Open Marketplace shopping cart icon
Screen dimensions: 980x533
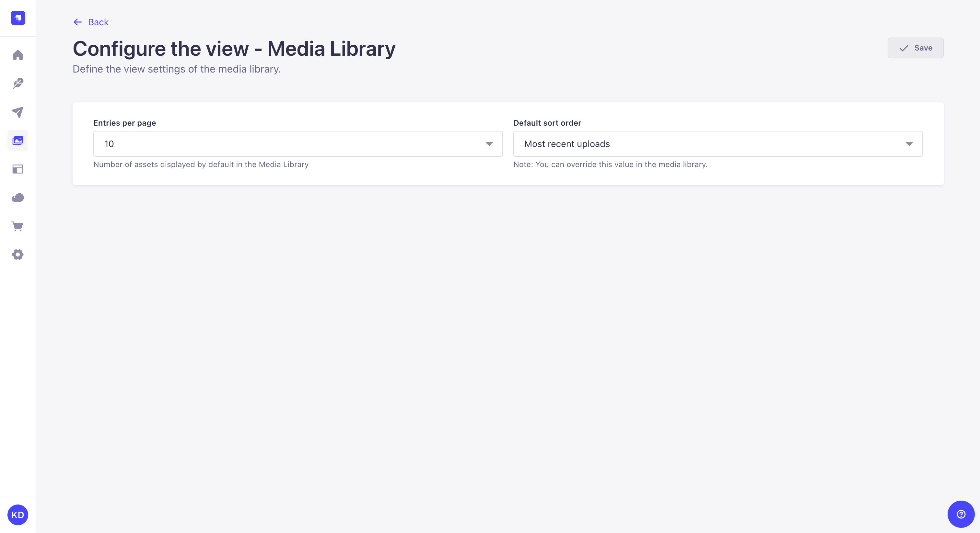(18, 226)
